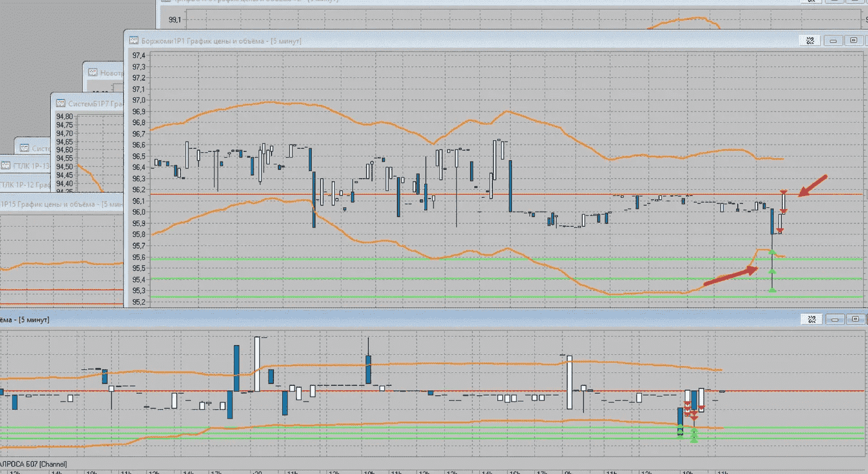Image resolution: width=868 pixels, height=474 pixels.
Task: Click the СистемБ1Р7 window's chart icon
Action: point(61,104)
